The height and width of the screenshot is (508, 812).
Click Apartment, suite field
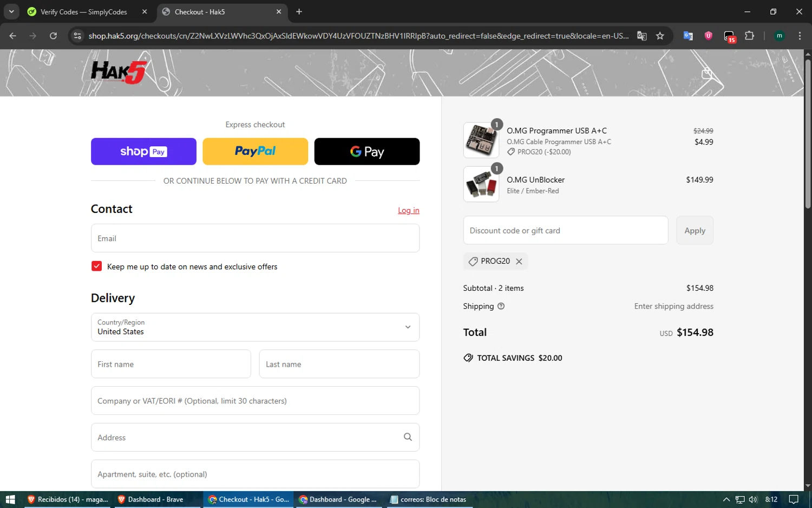point(255,474)
